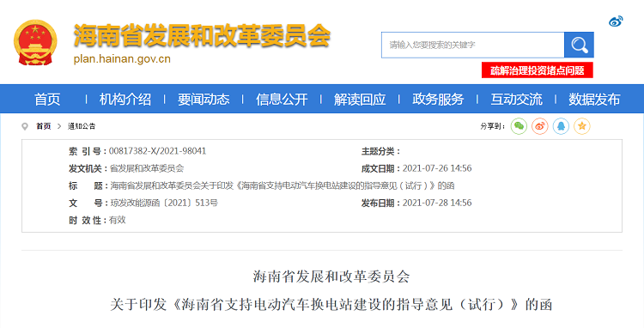The width and height of the screenshot is (644, 328).
Task: Select the 发布日期 value 2021-07-28 14:56
Action: click(437, 203)
